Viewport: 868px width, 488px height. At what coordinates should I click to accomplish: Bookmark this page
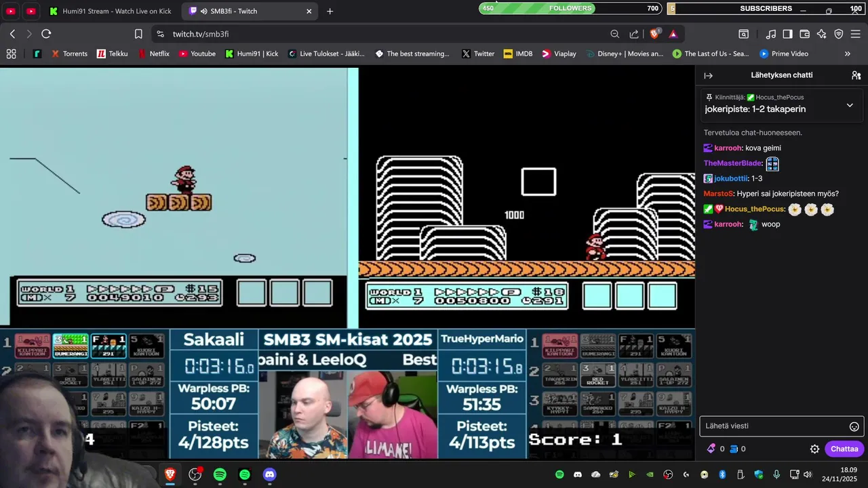click(x=138, y=34)
